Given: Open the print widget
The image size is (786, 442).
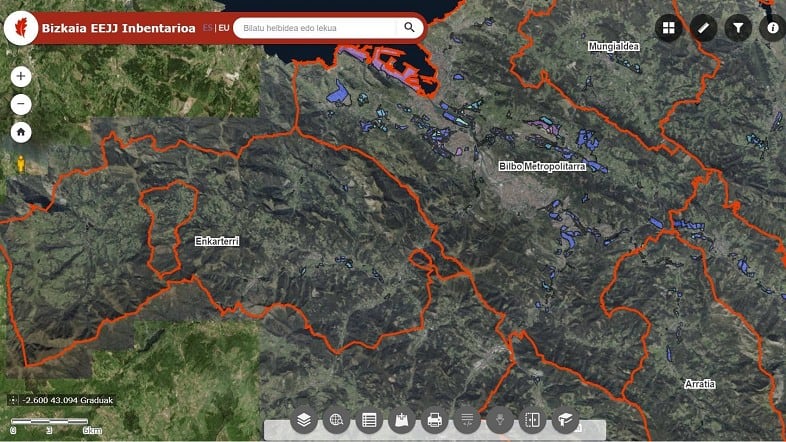Looking at the screenshot, I should click(x=434, y=420).
